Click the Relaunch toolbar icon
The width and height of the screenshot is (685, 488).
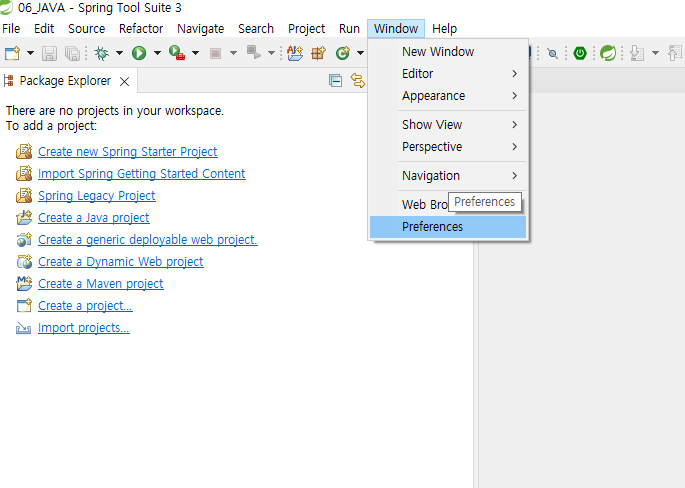tap(253, 52)
